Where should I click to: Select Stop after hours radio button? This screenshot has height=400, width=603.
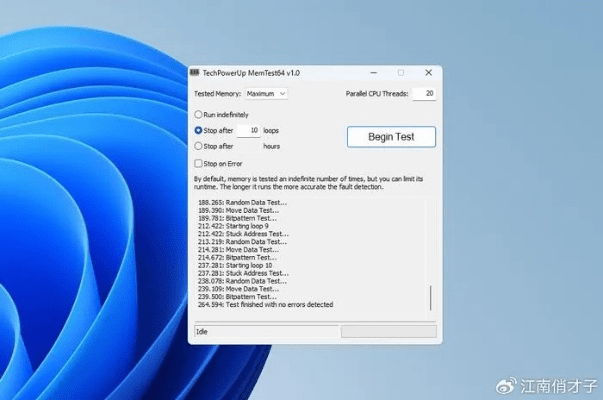point(198,146)
